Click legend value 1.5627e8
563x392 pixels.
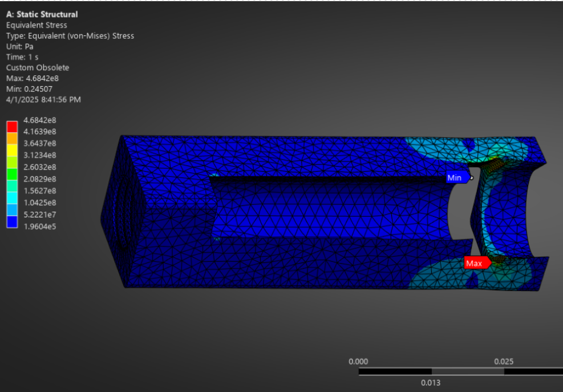coord(40,191)
